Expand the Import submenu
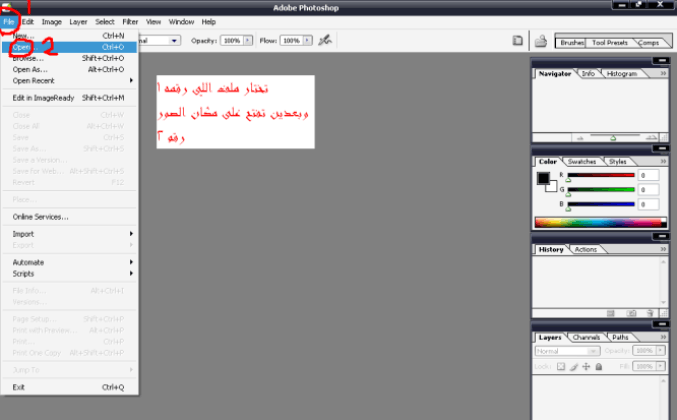This screenshot has width=677, height=420. [69, 234]
